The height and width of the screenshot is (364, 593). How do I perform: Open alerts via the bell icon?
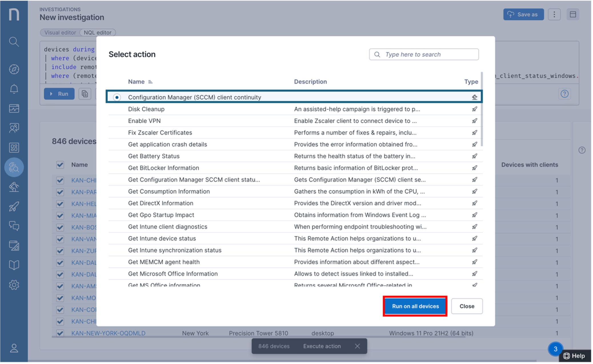tap(13, 89)
